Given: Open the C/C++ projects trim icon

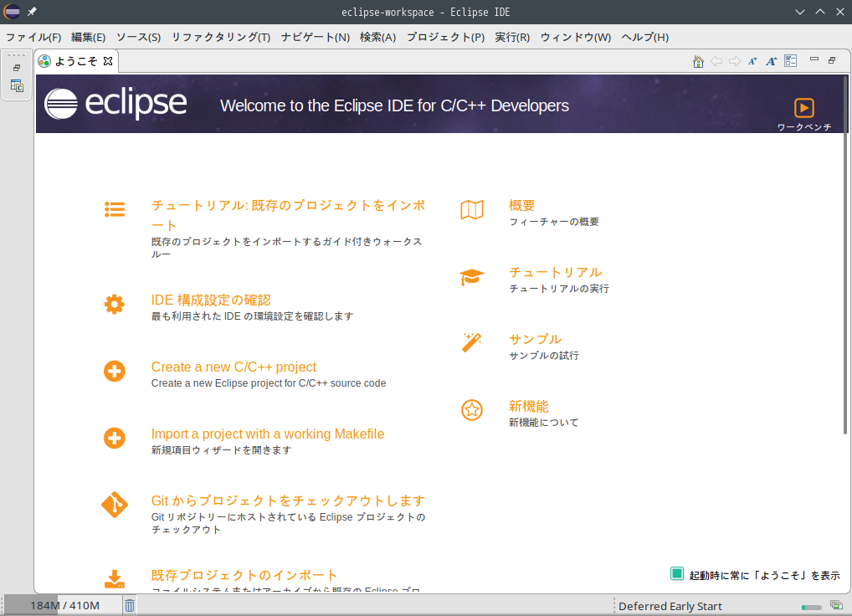Looking at the screenshot, I should tap(17, 85).
